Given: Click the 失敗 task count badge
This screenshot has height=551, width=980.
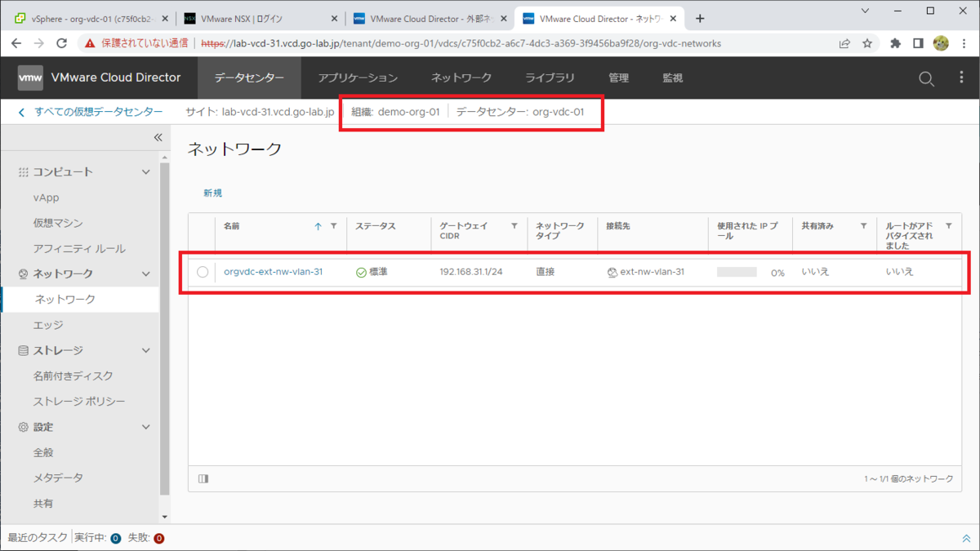Looking at the screenshot, I should (x=158, y=539).
